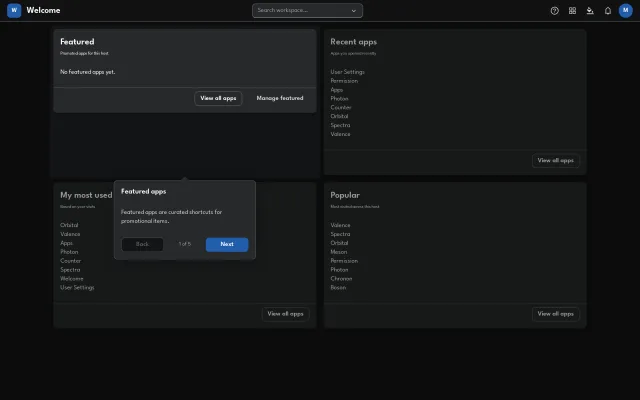Open Chronon in the Popular list
Image resolution: width=640 pixels, height=400 pixels.
point(341,279)
